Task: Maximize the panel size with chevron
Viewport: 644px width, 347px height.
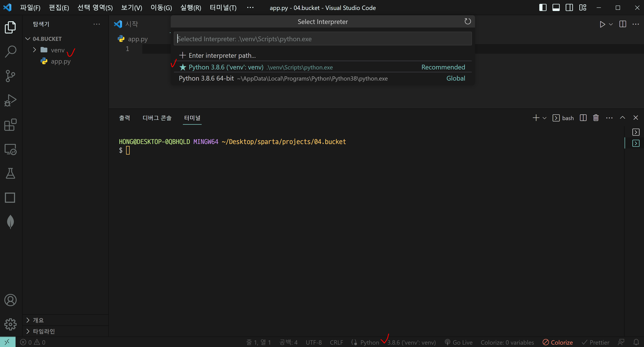Action: pos(623,118)
